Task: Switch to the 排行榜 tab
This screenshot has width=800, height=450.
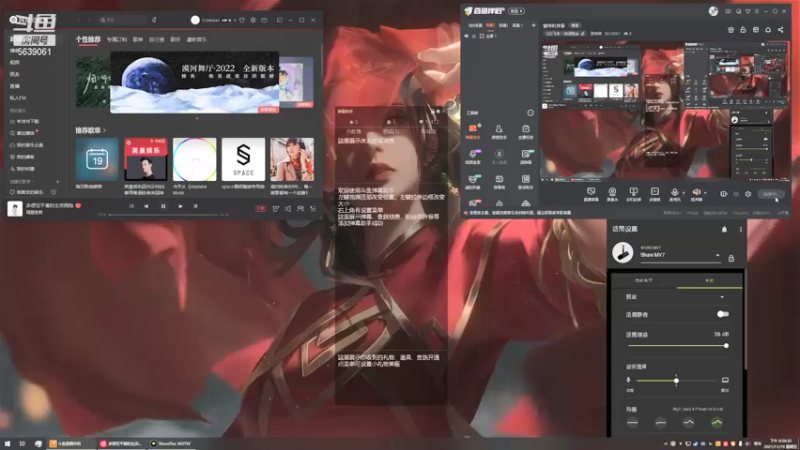Action: (156, 39)
